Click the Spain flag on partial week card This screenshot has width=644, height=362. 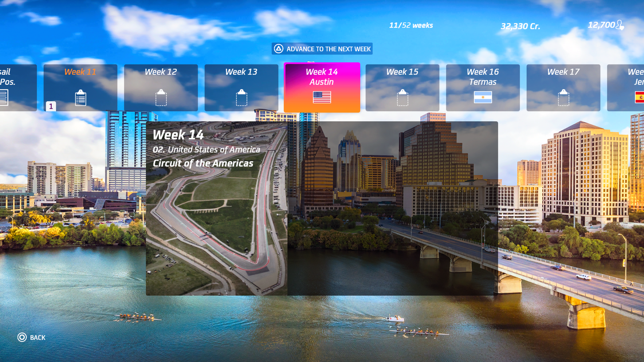(639, 97)
